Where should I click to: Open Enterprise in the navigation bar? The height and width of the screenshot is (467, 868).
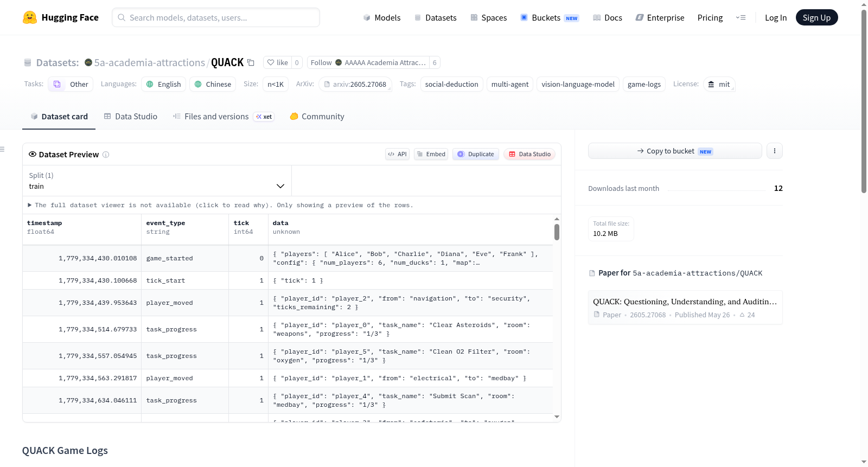[x=660, y=17]
